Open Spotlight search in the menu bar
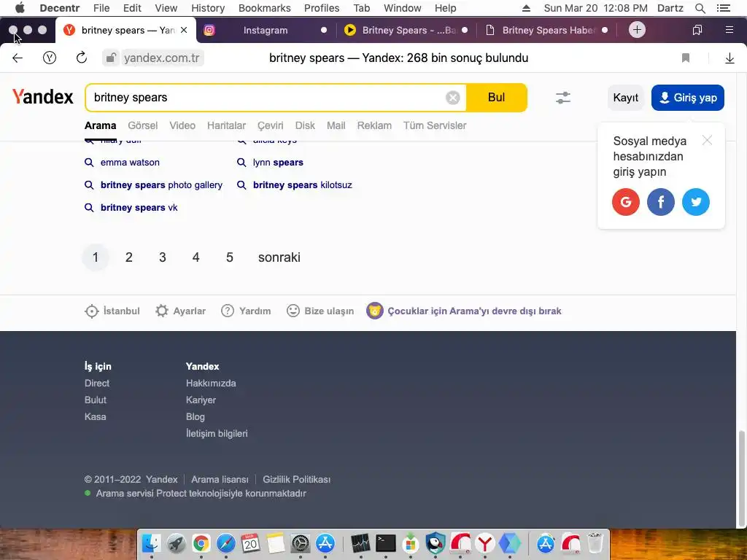The width and height of the screenshot is (747, 560). pyautogui.click(x=700, y=8)
